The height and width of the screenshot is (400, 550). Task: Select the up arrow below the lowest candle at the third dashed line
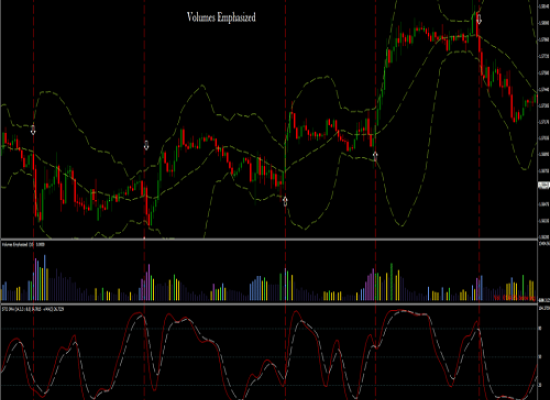point(285,201)
